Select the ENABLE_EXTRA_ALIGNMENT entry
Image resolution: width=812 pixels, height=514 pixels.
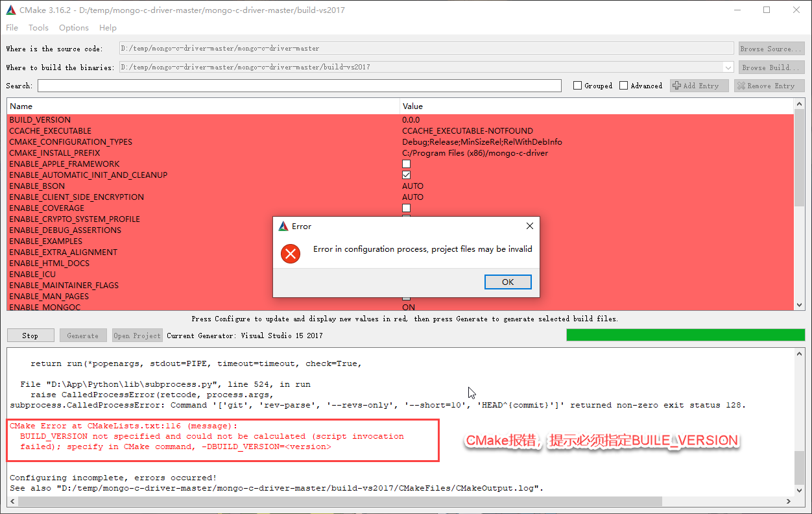pos(64,252)
